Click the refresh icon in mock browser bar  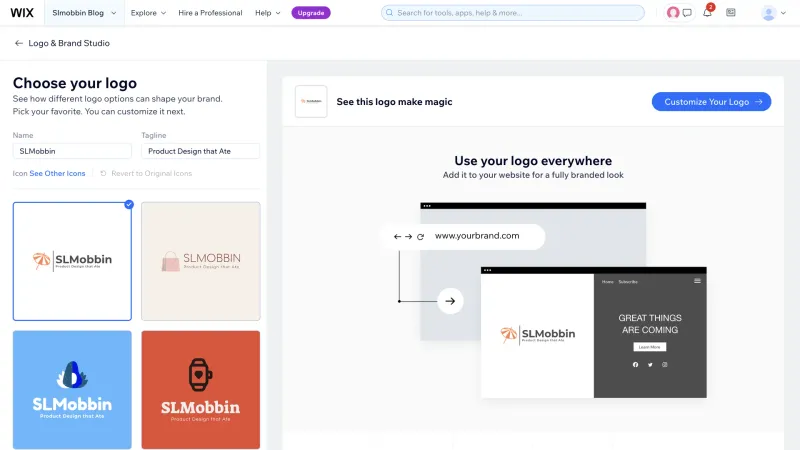[x=420, y=237]
